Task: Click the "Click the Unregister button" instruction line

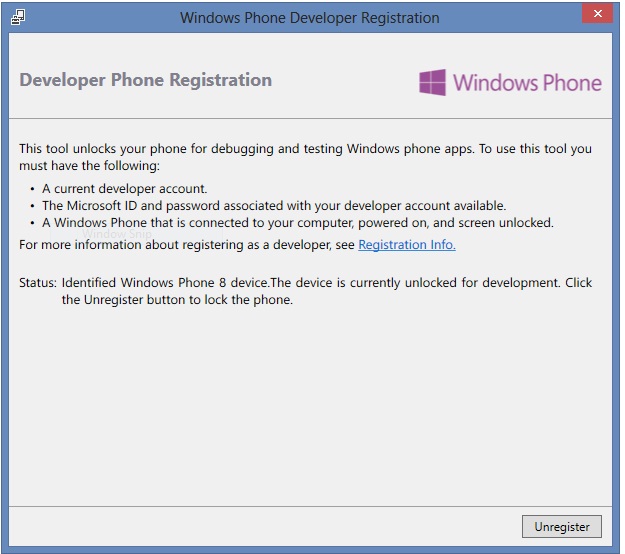Action: [177, 300]
